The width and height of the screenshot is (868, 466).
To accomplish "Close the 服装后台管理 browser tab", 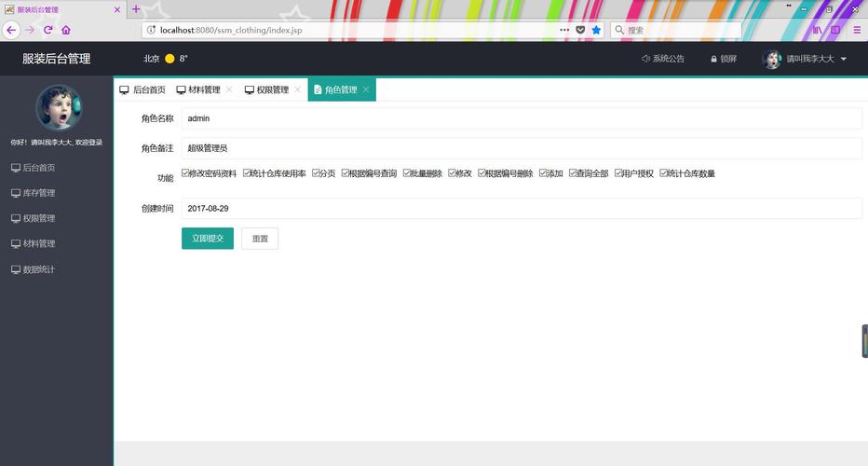I will [116, 9].
